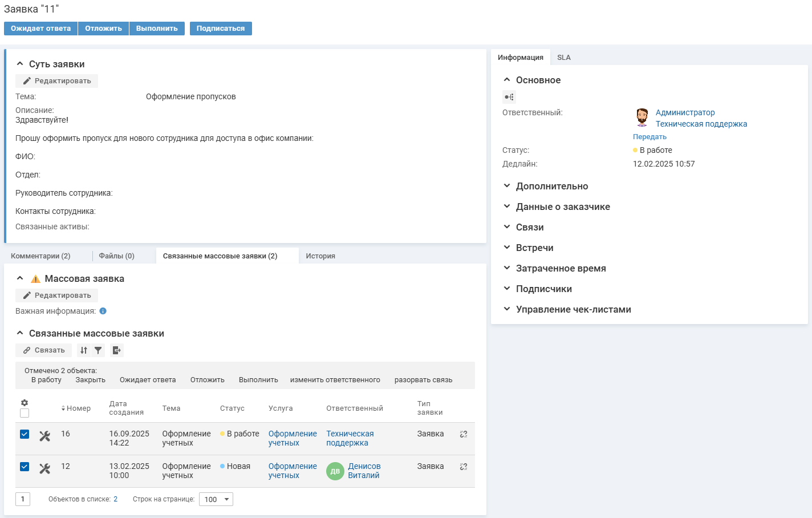This screenshot has width=812, height=518.
Task: Click the unlink icon in request 12 row
Action: click(x=464, y=467)
